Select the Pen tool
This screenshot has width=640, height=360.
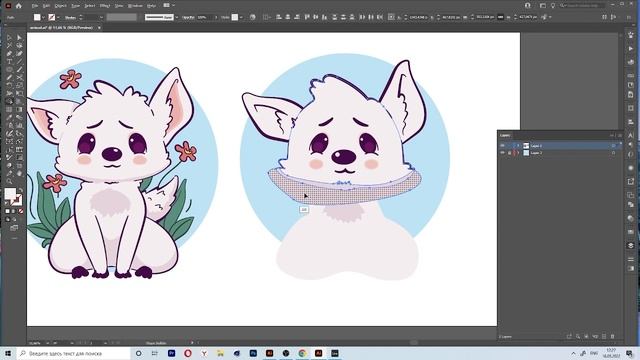[x=9, y=53]
